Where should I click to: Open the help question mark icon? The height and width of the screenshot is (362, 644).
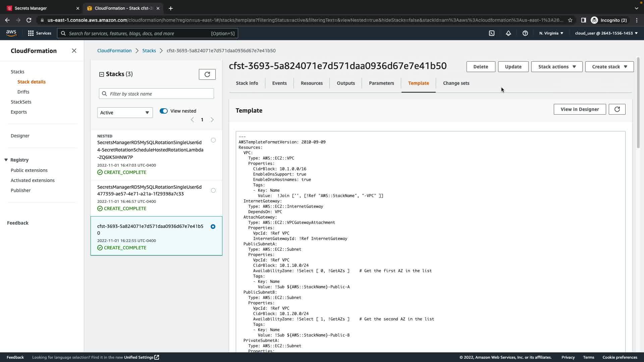point(525,33)
